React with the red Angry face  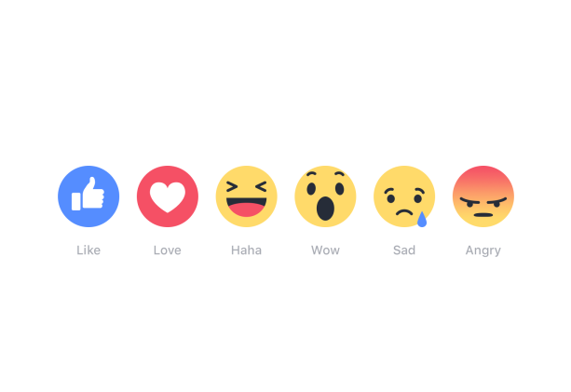point(483,196)
